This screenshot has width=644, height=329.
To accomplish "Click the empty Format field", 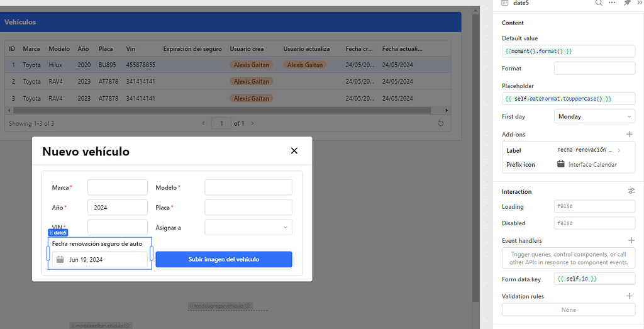I will (594, 68).
